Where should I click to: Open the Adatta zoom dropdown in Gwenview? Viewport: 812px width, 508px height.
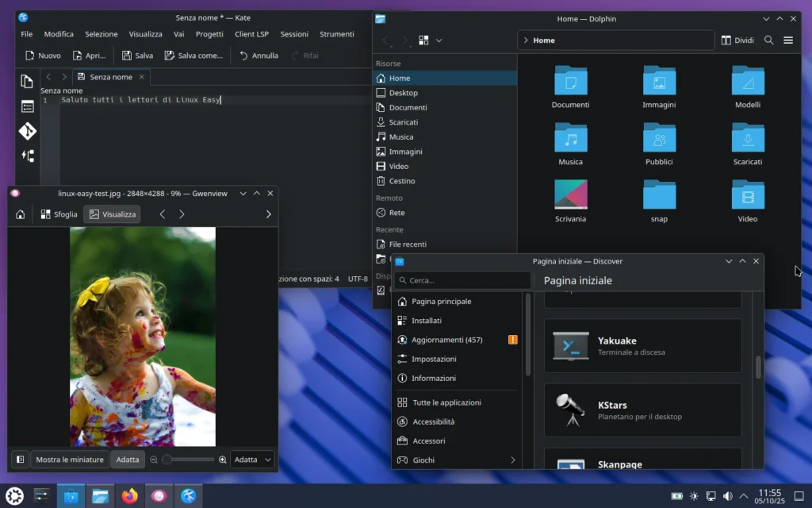pos(252,459)
